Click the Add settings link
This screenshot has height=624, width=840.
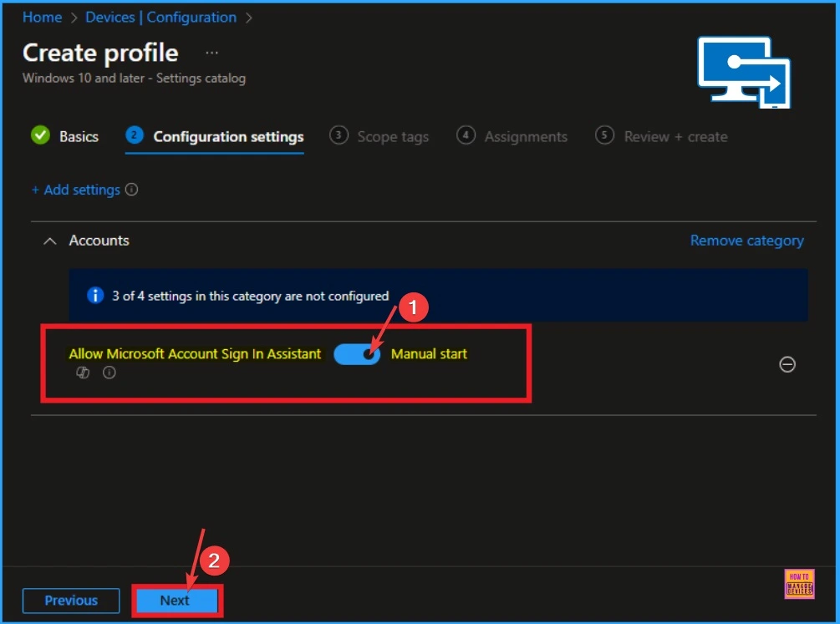(x=75, y=190)
